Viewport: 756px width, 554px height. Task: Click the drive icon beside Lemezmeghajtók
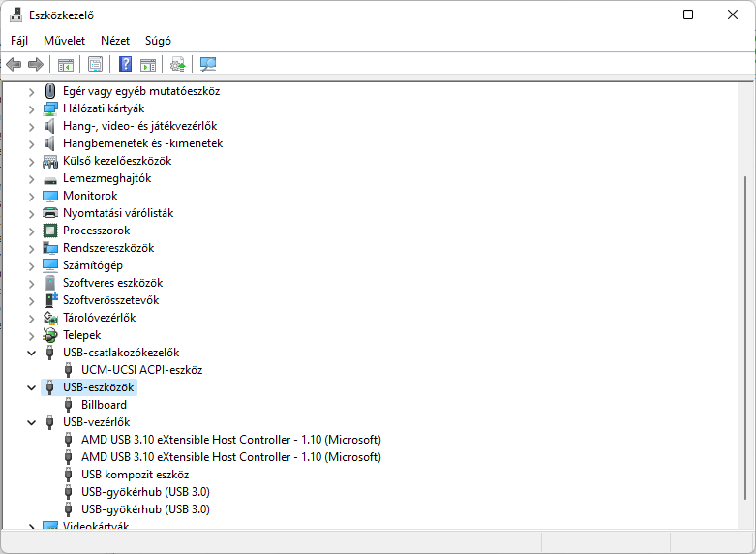click(50, 180)
